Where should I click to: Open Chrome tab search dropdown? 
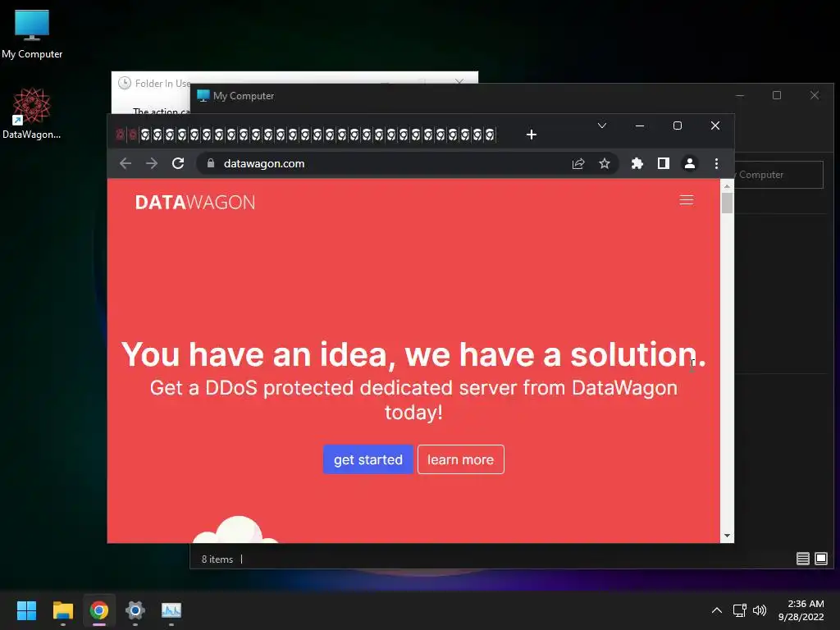[602, 126]
